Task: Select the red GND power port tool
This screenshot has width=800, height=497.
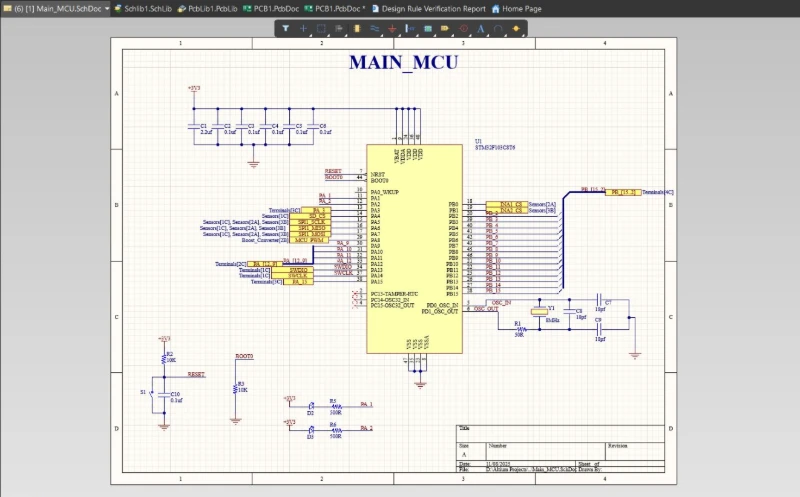Action: pos(393,28)
